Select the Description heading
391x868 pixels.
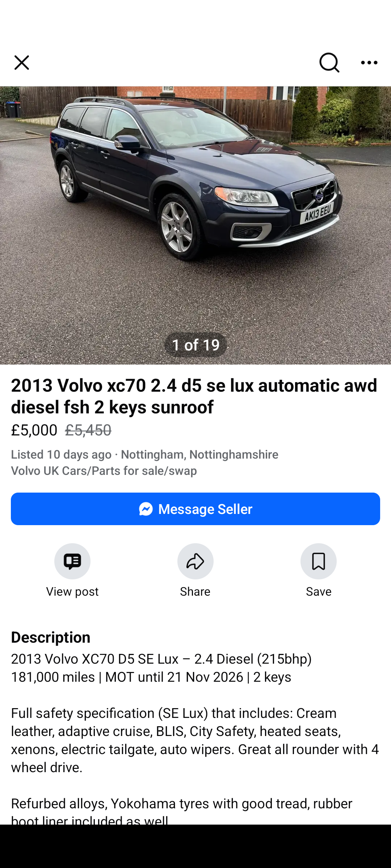tap(51, 637)
